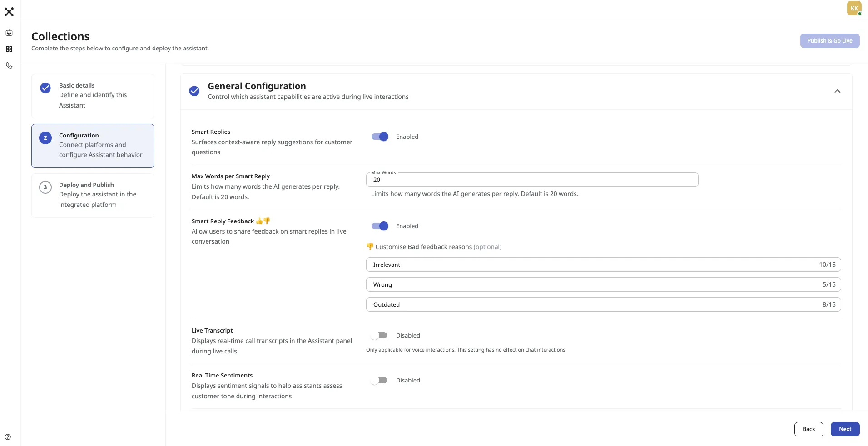Image resolution: width=868 pixels, height=446 pixels.
Task: Collapse the General Configuration section chevron
Action: coord(837,91)
